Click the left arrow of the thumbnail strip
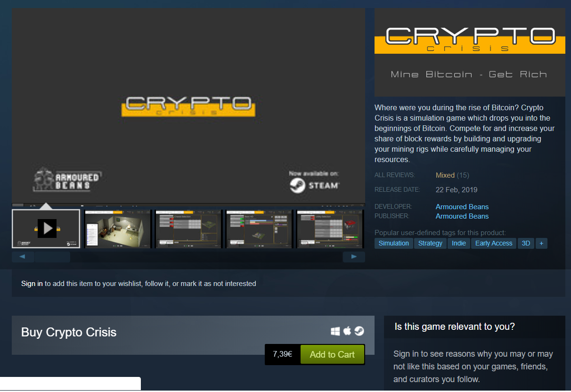Viewport: 571px width, 392px height. [23, 257]
